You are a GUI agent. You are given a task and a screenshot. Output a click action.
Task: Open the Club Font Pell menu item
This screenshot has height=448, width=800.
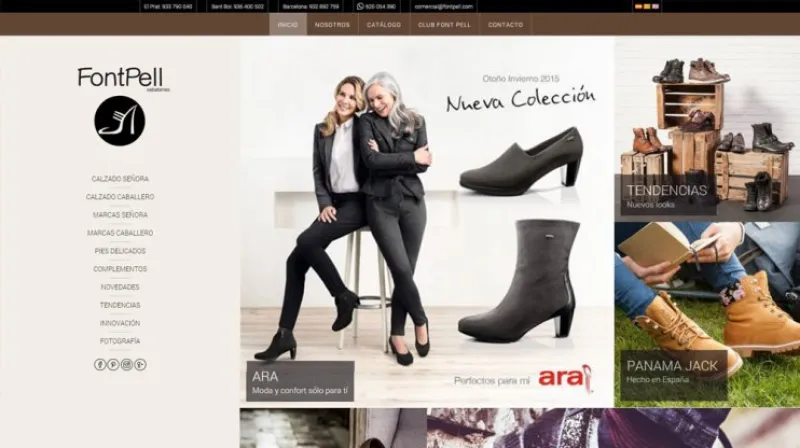click(x=444, y=24)
